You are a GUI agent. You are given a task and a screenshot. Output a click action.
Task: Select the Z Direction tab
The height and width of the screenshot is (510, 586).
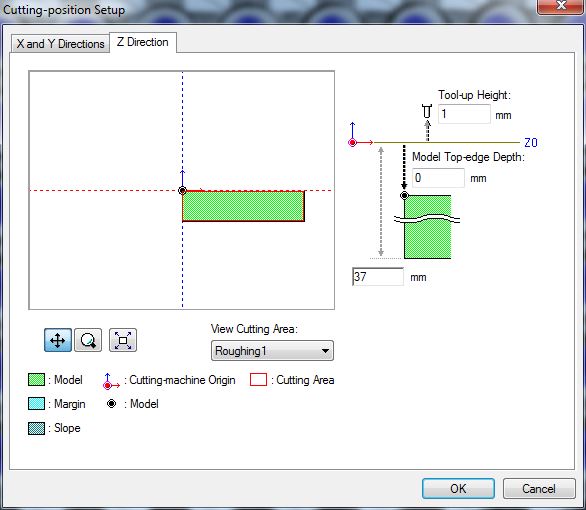143,42
